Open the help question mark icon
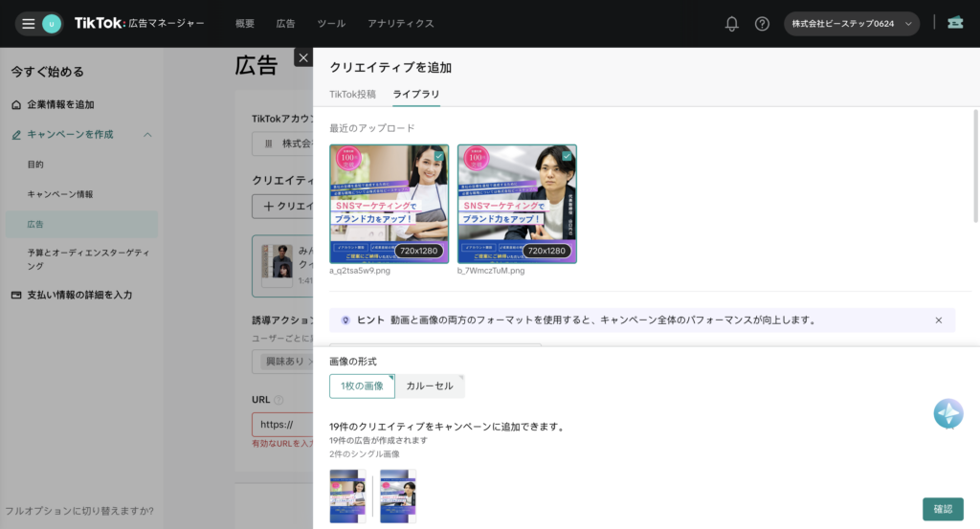 [x=762, y=24]
